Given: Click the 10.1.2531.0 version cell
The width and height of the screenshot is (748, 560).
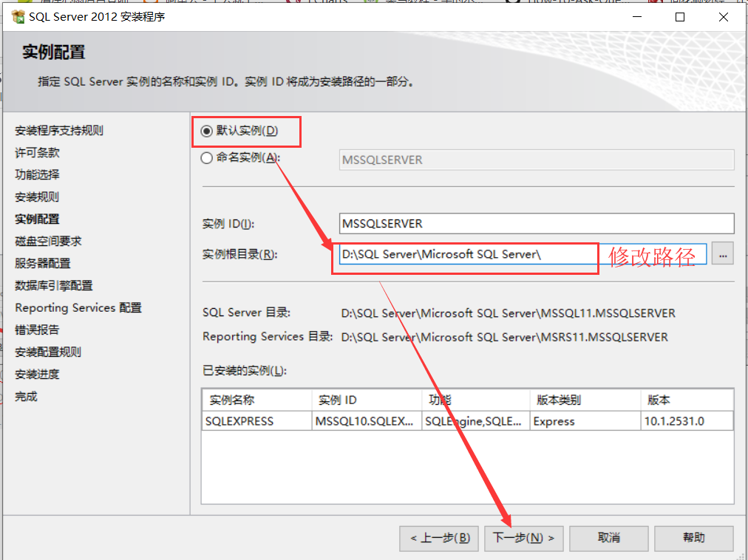Looking at the screenshot, I should coord(687,421).
